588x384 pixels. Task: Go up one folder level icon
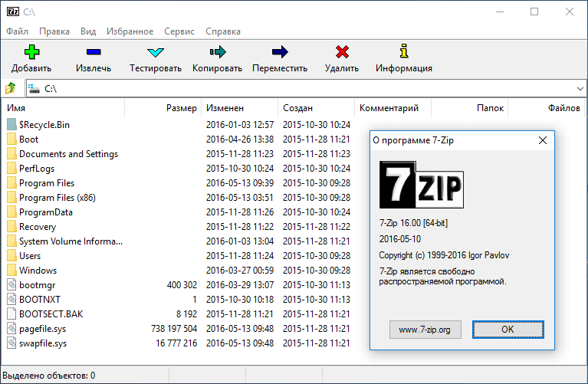(11, 88)
